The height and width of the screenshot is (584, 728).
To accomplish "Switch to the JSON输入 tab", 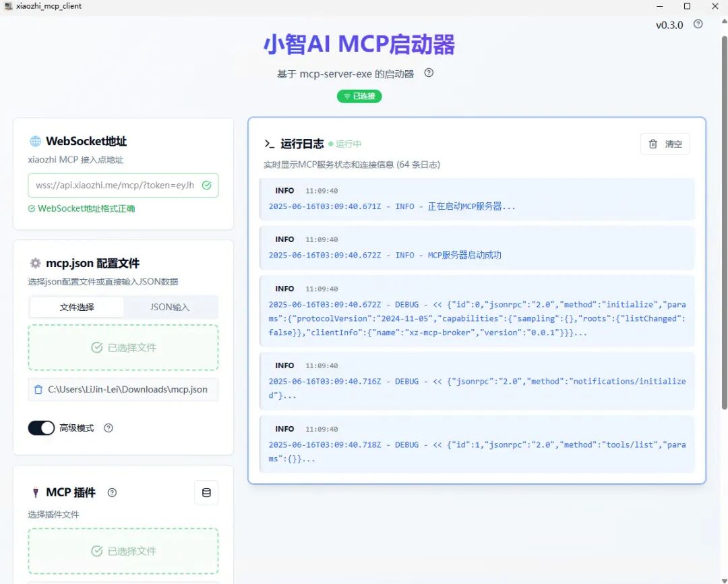I will click(171, 308).
